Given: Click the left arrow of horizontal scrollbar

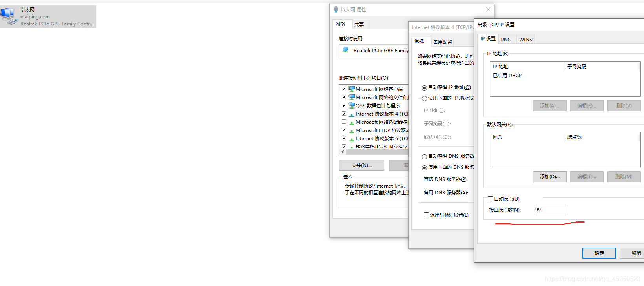Looking at the screenshot, I should pyautogui.click(x=343, y=152).
